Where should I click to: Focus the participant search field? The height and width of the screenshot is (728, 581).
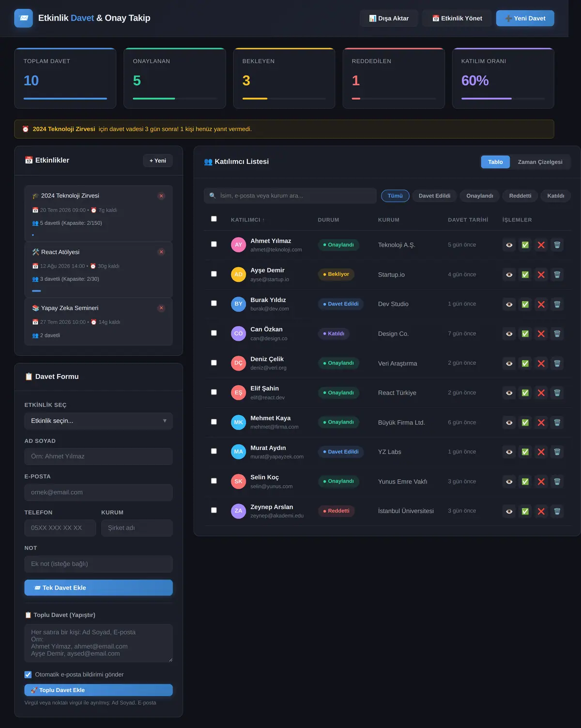click(290, 196)
